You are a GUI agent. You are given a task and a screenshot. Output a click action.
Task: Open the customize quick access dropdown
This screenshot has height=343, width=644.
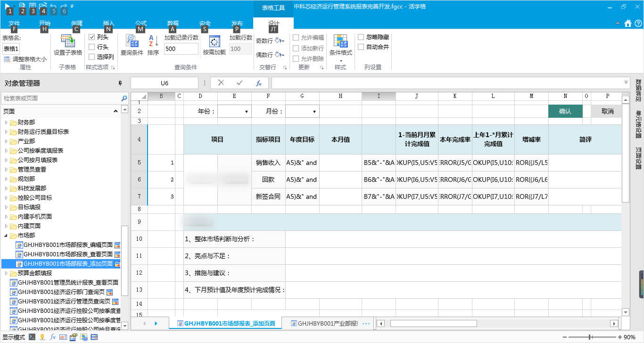[72, 6]
